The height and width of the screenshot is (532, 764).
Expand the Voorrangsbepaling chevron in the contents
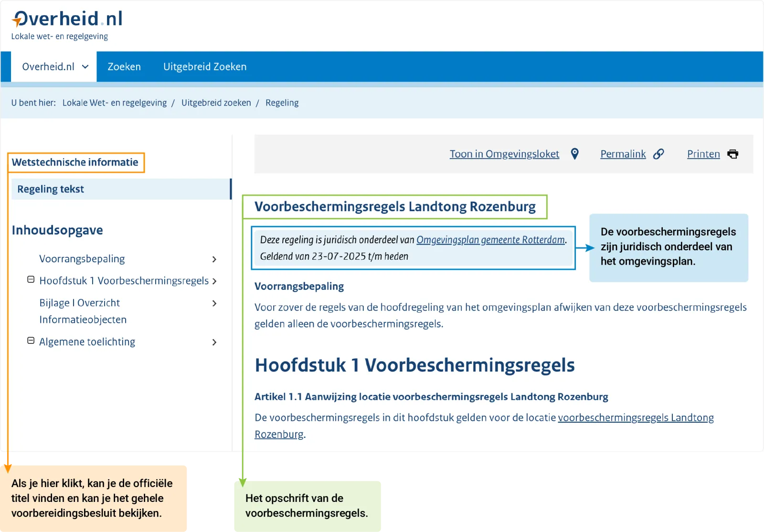click(x=215, y=259)
